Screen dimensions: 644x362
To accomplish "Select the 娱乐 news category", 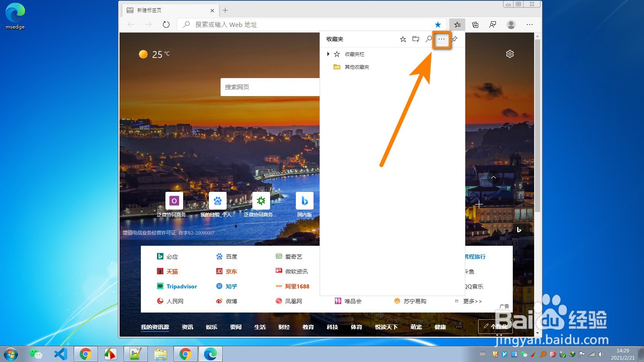I will coord(212,327).
